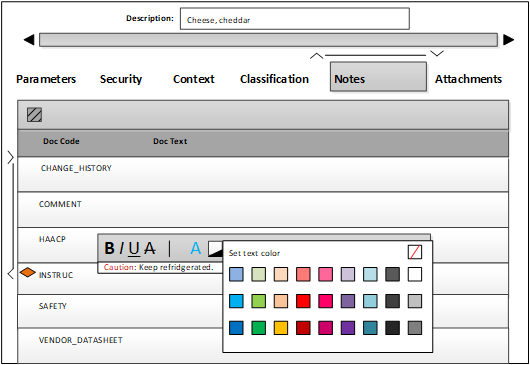This screenshot has width=530, height=365.
Task: Collapse using the up chevron above Notes
Action: [316, 56]
